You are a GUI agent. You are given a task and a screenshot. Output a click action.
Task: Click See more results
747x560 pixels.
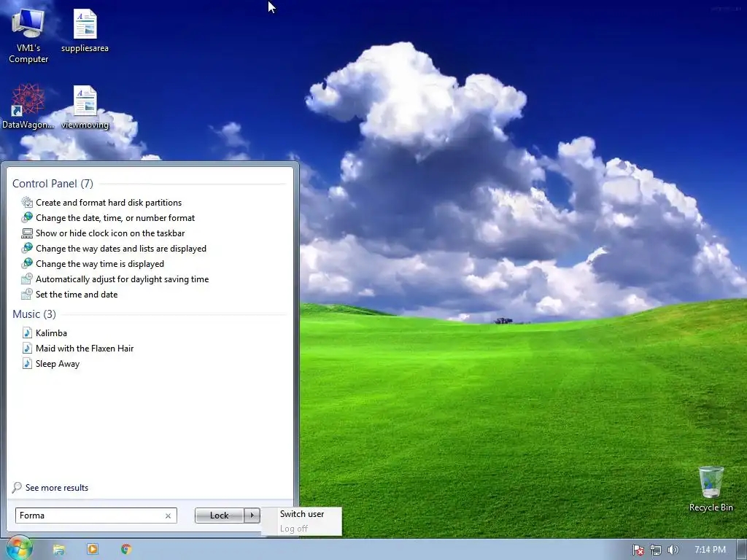pos(57,488)
